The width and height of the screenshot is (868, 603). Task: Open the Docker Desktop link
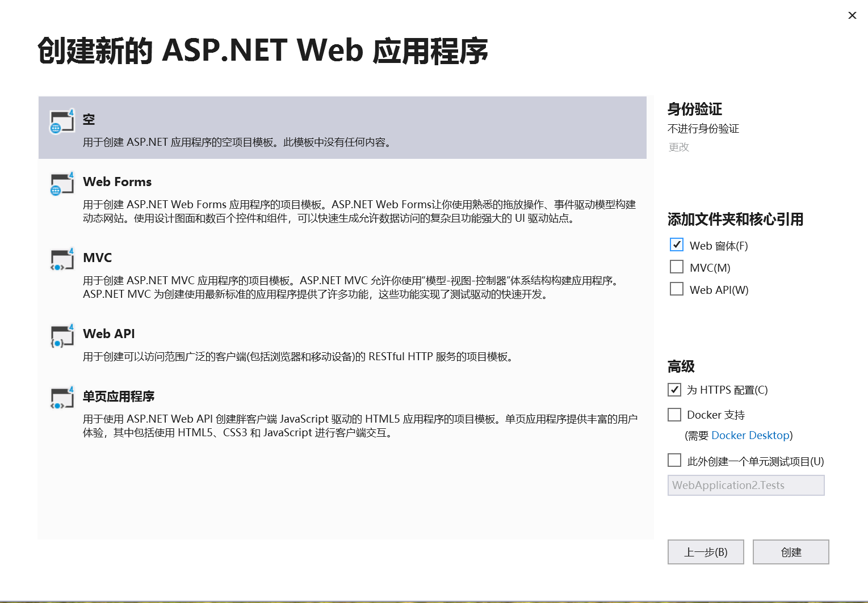pyautogui.click(x=750, y=435)
